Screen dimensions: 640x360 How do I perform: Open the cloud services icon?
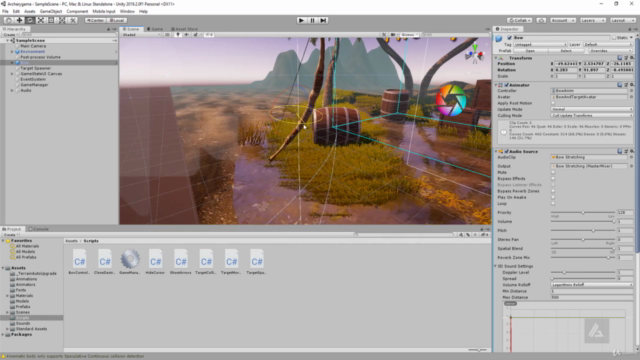click(x=541, y=20)
